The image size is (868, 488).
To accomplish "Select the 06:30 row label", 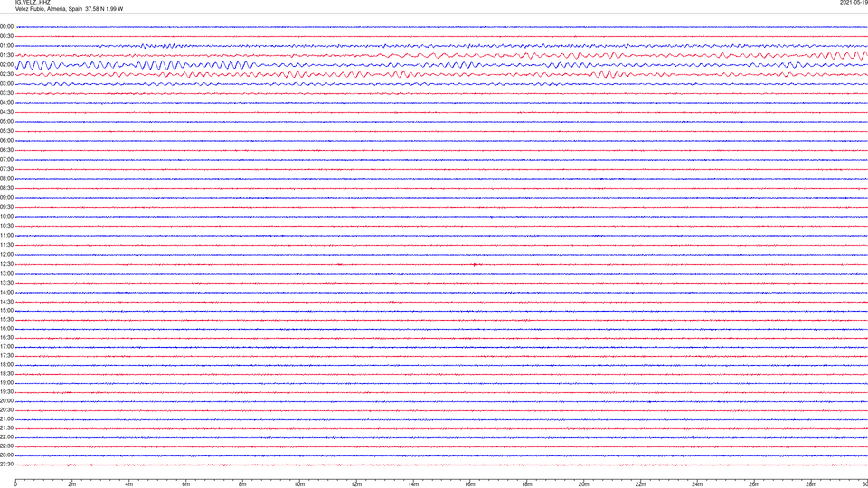I will pos(6,150).
